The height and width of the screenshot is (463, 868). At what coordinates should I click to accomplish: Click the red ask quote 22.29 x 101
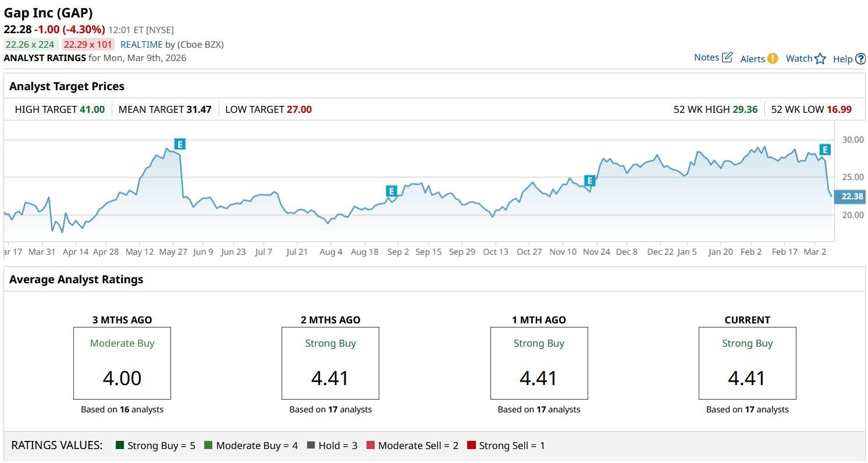coord(88,44)
